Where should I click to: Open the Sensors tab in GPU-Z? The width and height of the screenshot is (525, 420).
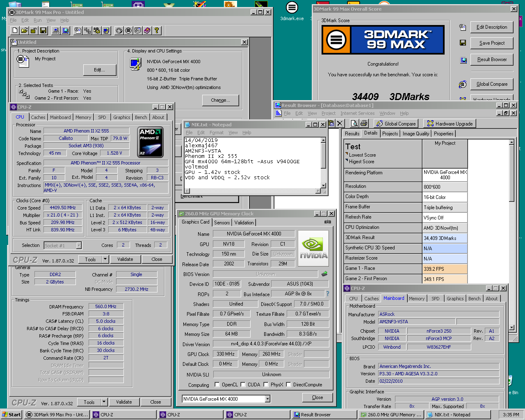point(222,223)
